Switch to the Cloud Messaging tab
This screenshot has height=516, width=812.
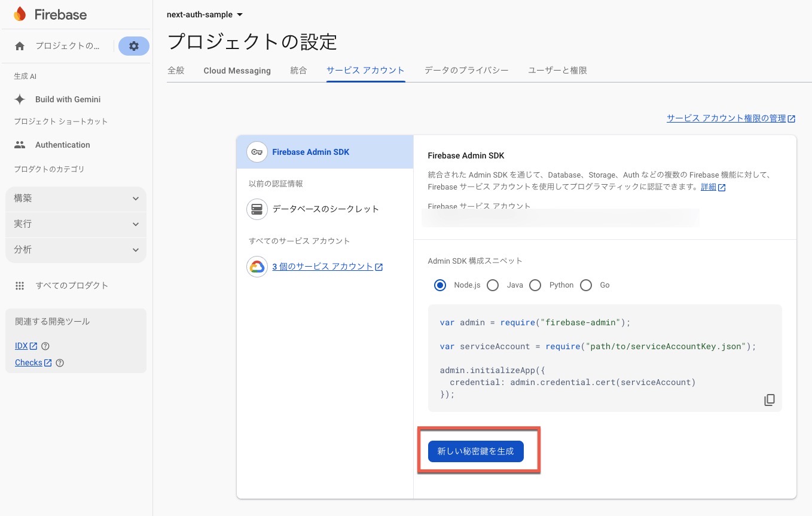pyautogui.click(x=237, y=71)
